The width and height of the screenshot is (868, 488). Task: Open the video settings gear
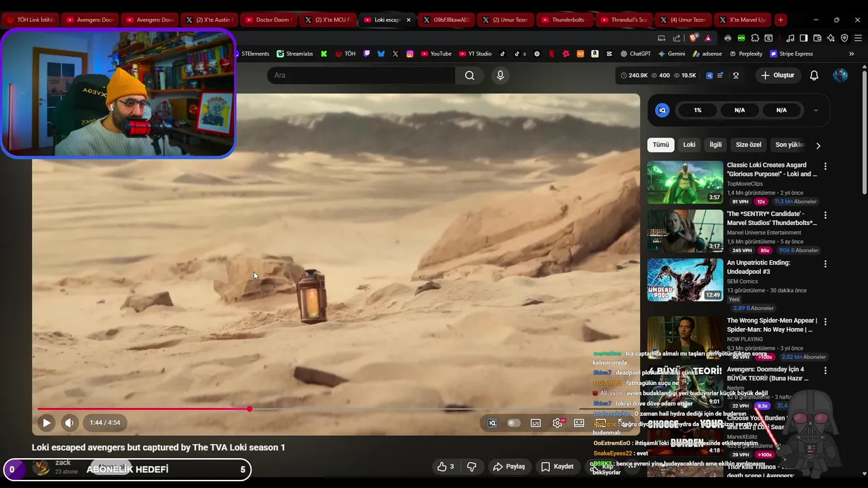coord(557,423)
